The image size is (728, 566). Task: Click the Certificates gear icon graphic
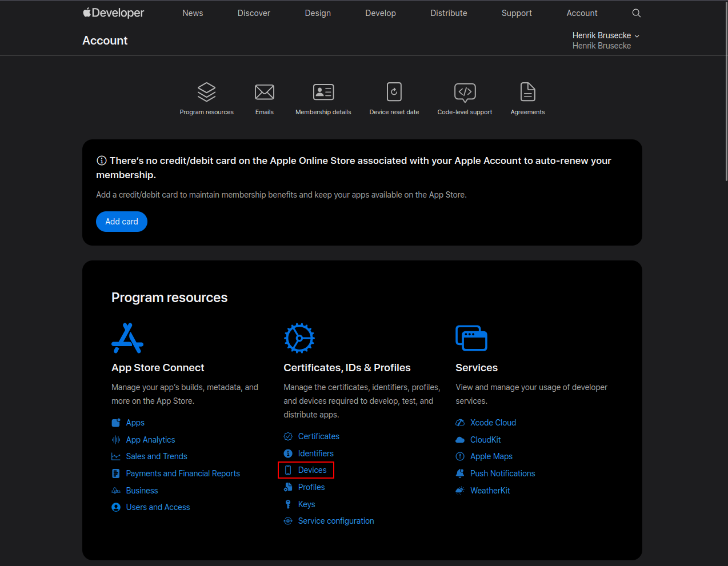(299, 338)
